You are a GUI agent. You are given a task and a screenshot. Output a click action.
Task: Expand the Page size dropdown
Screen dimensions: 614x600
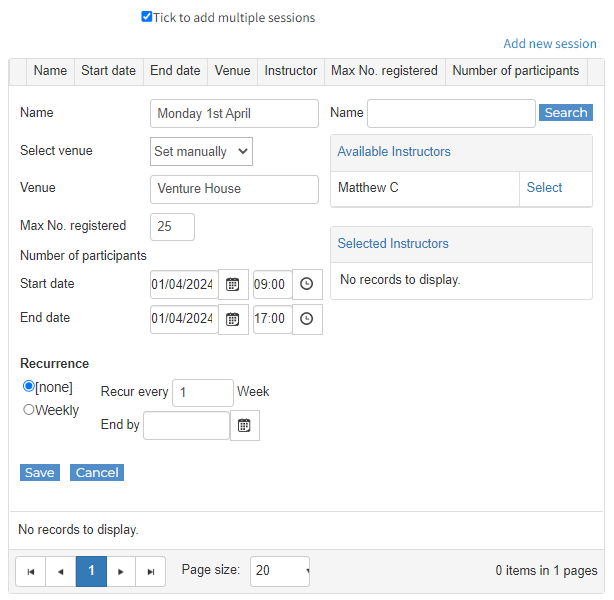[x=280, y=571]
